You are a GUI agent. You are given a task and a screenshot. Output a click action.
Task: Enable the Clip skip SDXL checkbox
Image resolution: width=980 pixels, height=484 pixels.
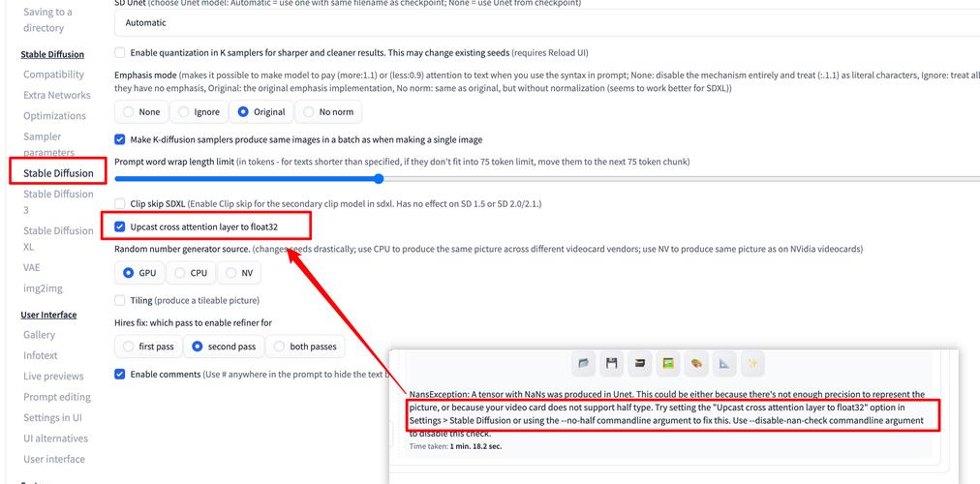click(120, 203)
